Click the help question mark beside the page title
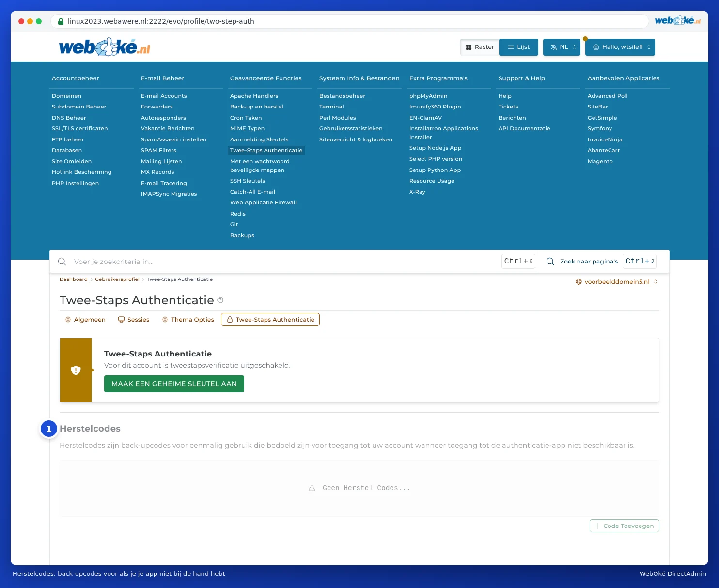This screenshot has width=719, height=588. [220, 300]
